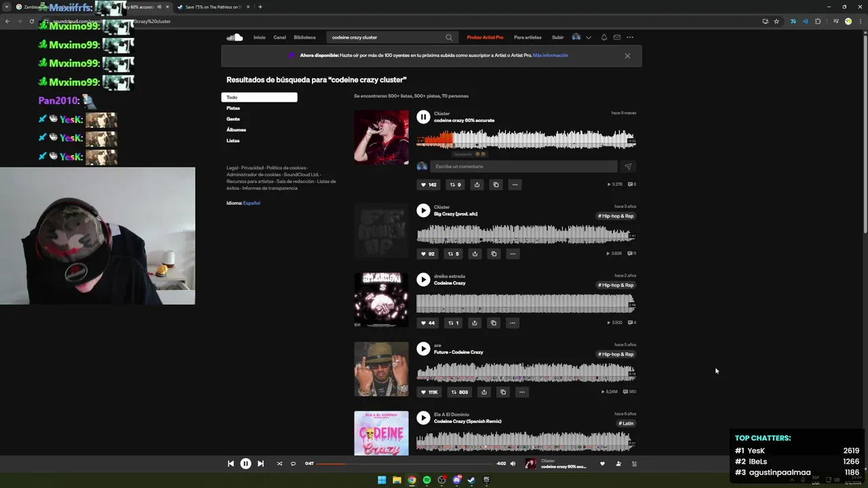Screen dimensions: 868x488
Task: Pause 'codeine crazy 60% accurate' track
Action: point(423,117)
